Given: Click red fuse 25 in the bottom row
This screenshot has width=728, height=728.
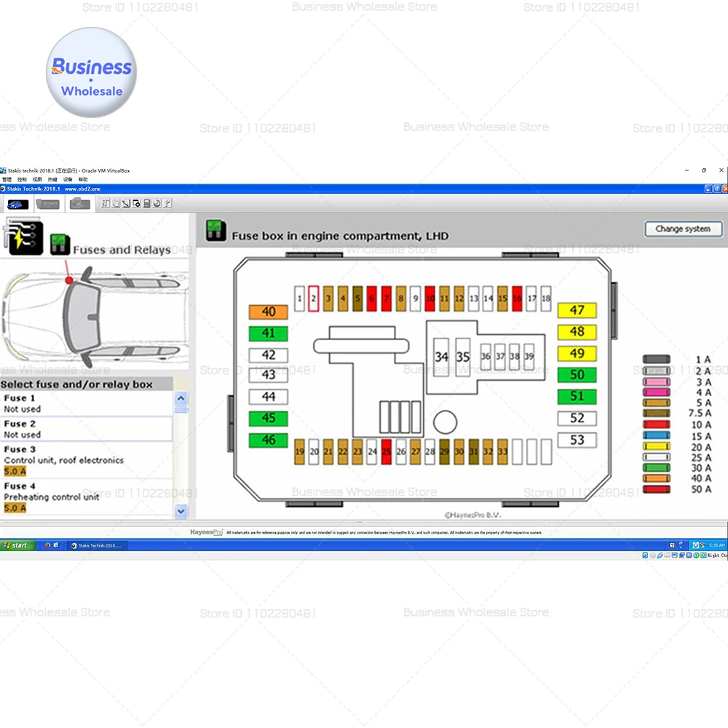Looking at the screenshot, I should point(387,452).
